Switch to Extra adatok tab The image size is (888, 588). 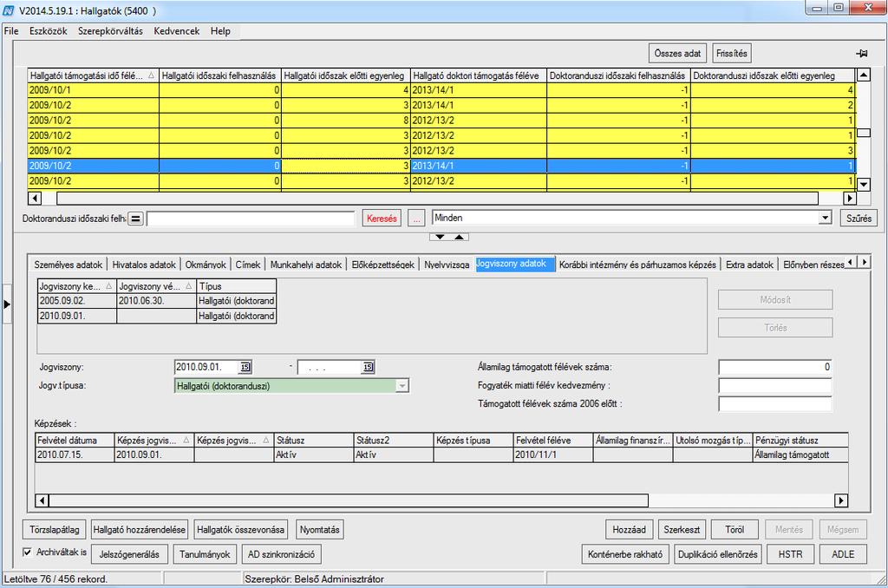point(749,265)
